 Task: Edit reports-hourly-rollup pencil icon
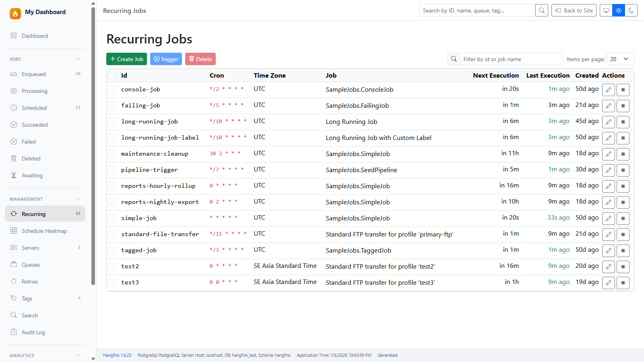pos(609,186)
